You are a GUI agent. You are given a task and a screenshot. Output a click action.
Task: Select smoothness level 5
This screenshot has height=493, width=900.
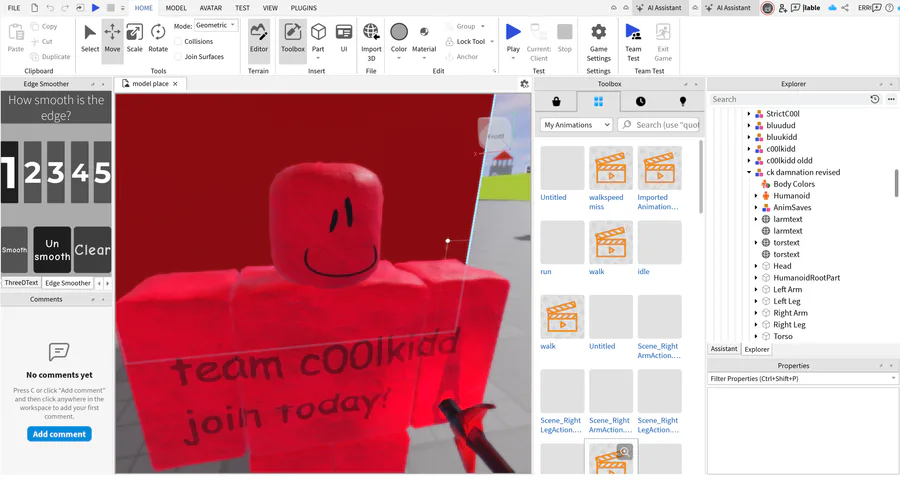tap(102, 172)
